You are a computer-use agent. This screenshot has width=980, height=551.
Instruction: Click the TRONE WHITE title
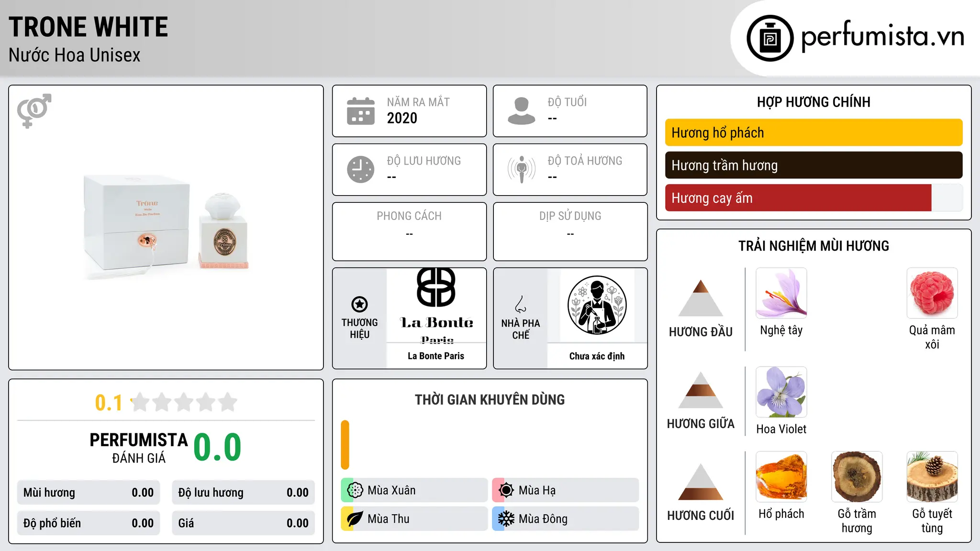89,27
